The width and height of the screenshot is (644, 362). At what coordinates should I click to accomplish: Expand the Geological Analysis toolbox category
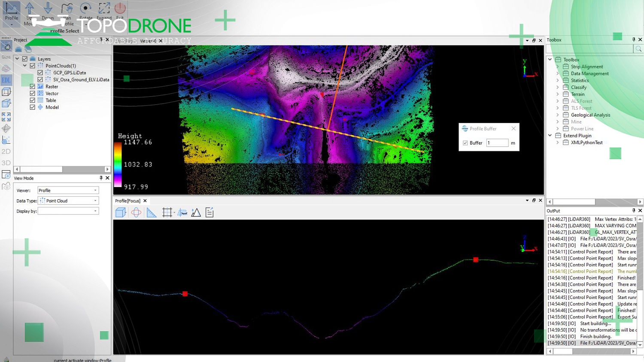click(x=557, y=115)
